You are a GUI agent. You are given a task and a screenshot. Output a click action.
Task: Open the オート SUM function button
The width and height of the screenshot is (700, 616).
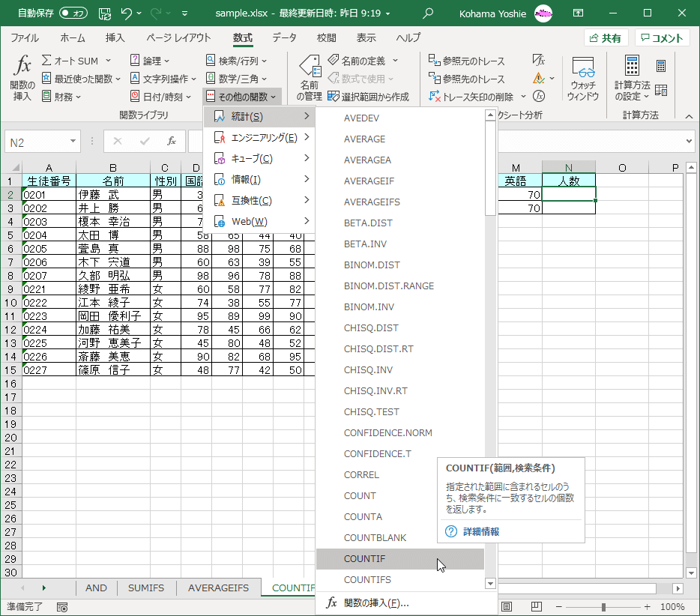tap(75, 61)
